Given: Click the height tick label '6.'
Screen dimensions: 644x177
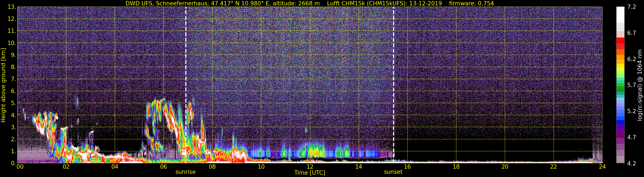Looking at the screenshot, I should (x=14, y=91).
